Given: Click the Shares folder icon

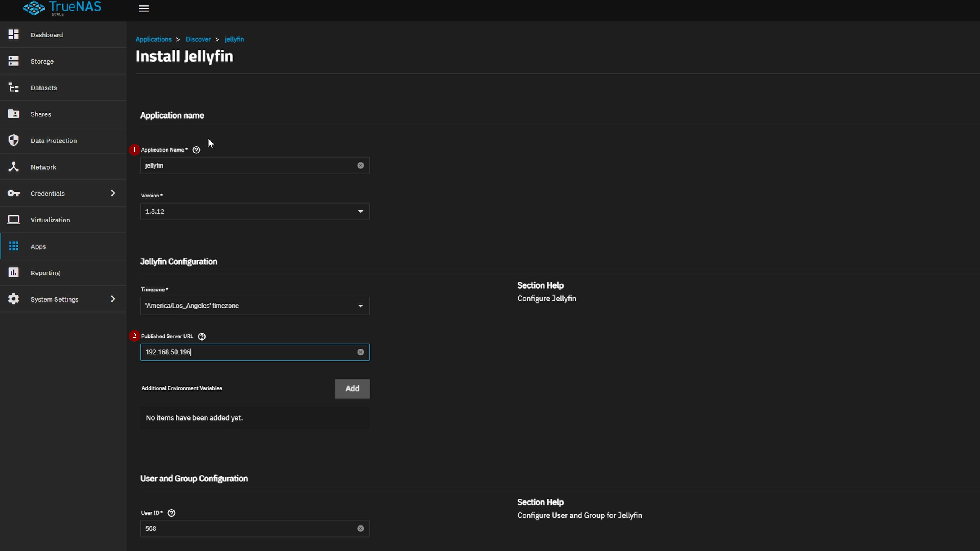Looking at the screenshot, I should coord(14,114).
